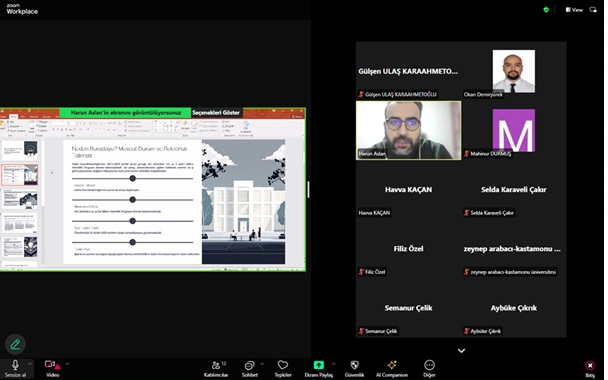The width and height of the screenshot is (608, 380).
Task: Click muted mic icon beside Semanur Çelik label
Action: (x=361, y=331)
